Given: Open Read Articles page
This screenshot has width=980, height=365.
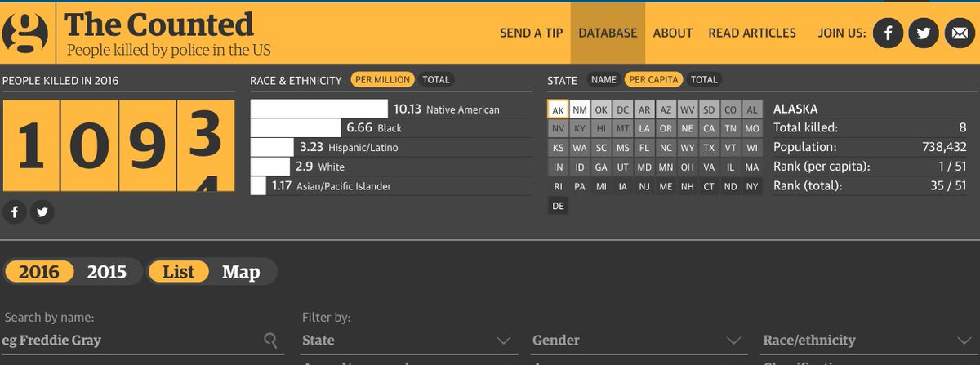Looking at the screenshot, I should coord(752,33).
